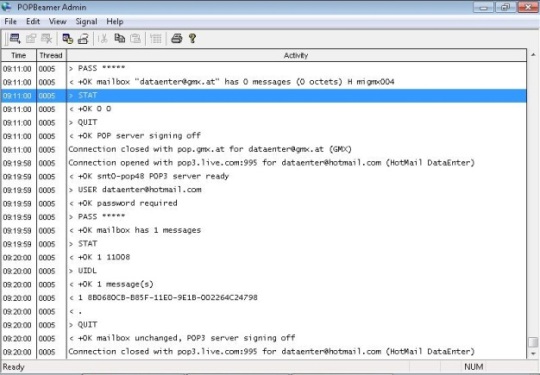Screen dimensions: 540x375
Task: Click the POPBeamer Admin title bar app icon
Action: tap(7, 7)
